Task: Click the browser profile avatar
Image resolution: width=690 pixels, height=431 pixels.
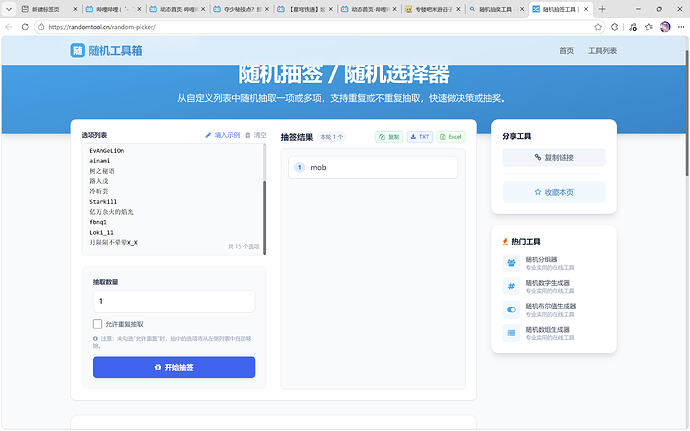Action: click(665, 27)
